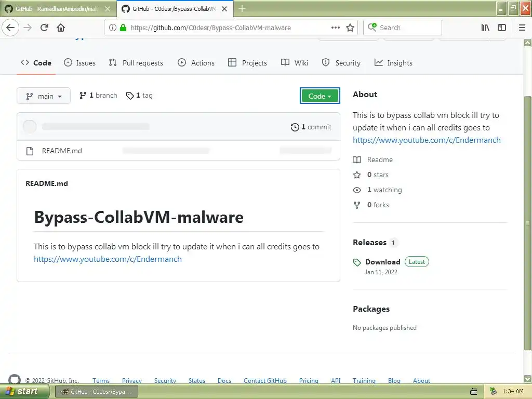View the Insights tab
The height and width of the screenshot is (399, 532).
tap(393, 63)
